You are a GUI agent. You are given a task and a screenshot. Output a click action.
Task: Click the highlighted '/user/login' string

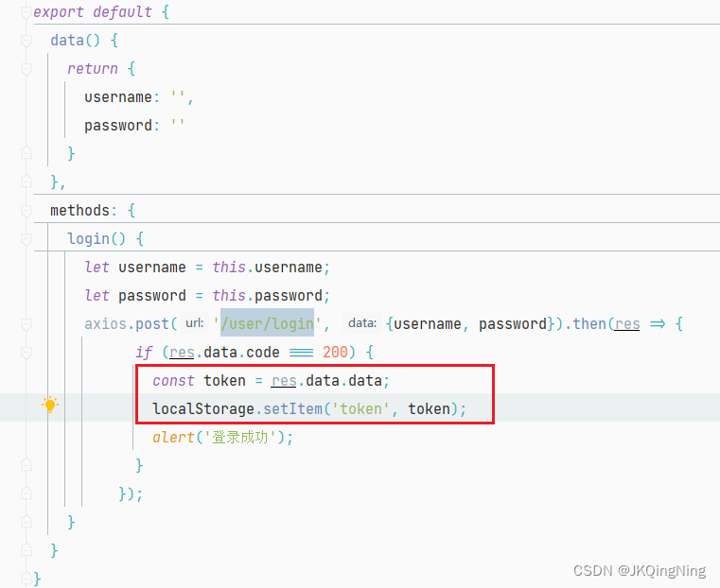[x=267, y=323]
